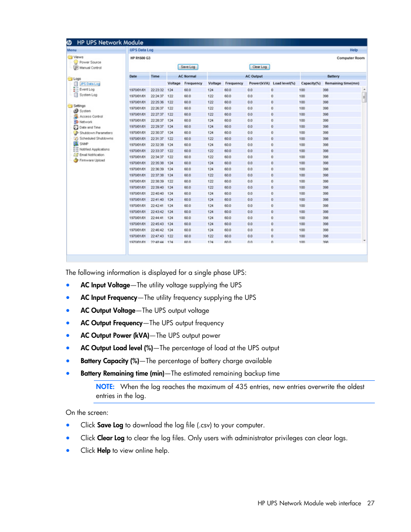The height and width of the screenshot is (532, 411).
Task: Click the Power(kVA) column header
Action: (259, 83)
